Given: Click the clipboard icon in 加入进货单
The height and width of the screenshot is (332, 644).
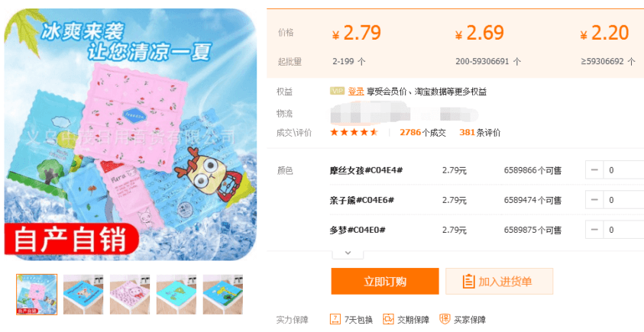Looking at the screenshot, I should 468,282.
